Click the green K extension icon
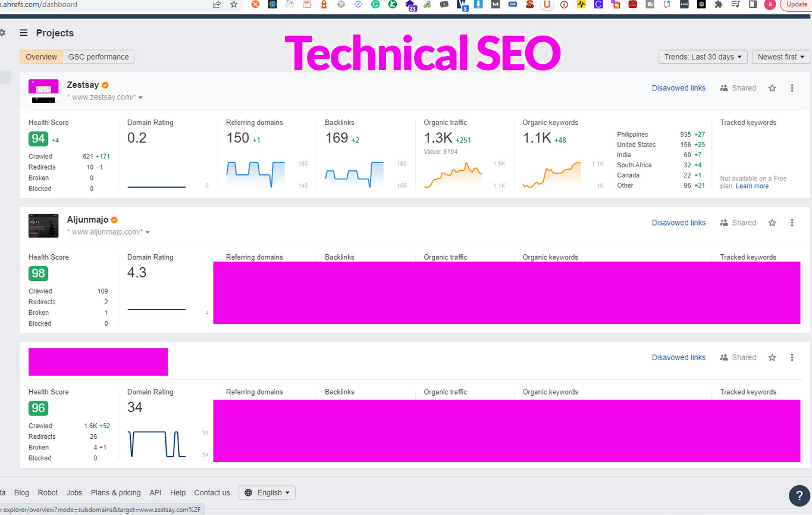Viewport: 812px width, 515px height. click(x=393, y=4)
